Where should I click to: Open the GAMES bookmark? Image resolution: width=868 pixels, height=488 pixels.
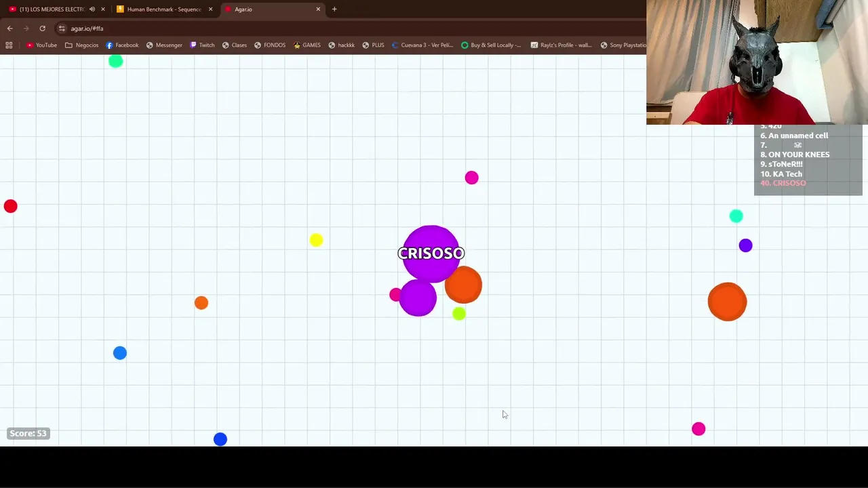(307, 45)
